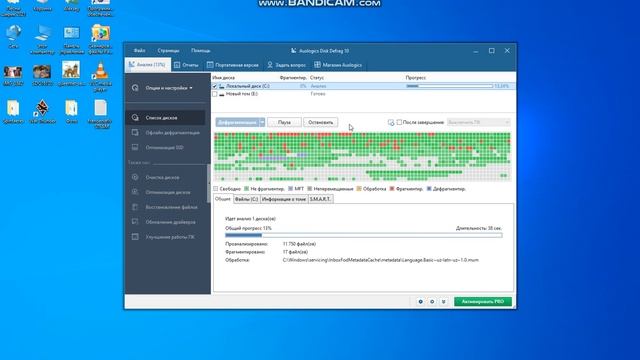Sort by the Фрагментир. column header
The width and height of the screenshot is (640, 360).
point(293,78)
